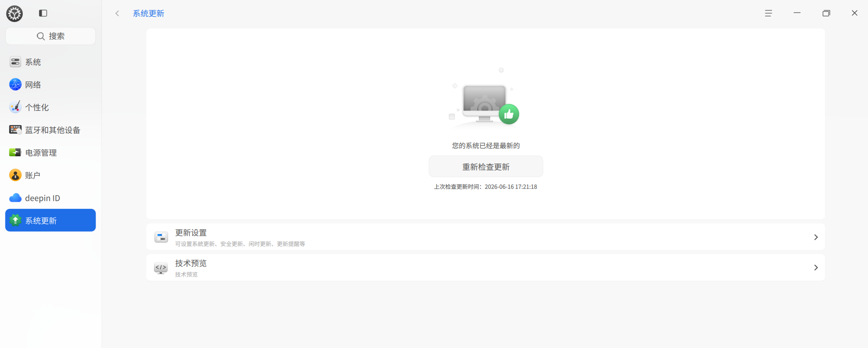This screenshot has height=348, width=868.
Task: Select 系统 in the sidebar
Action: click(50, 62)
